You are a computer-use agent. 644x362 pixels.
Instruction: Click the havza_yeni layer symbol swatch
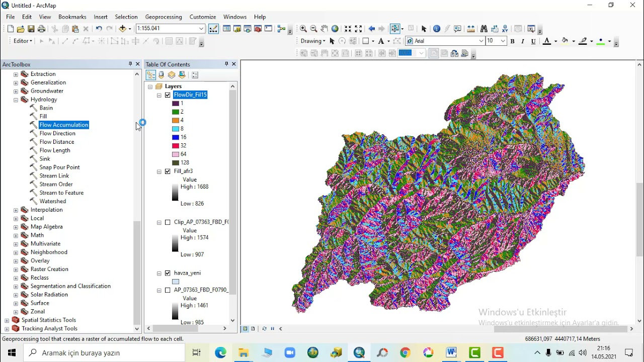176,282
